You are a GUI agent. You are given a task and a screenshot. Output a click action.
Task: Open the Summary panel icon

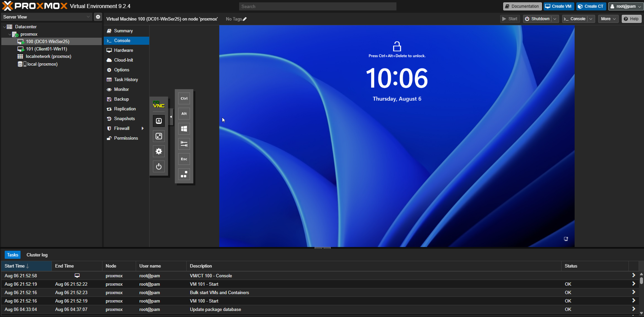[109, 31]
